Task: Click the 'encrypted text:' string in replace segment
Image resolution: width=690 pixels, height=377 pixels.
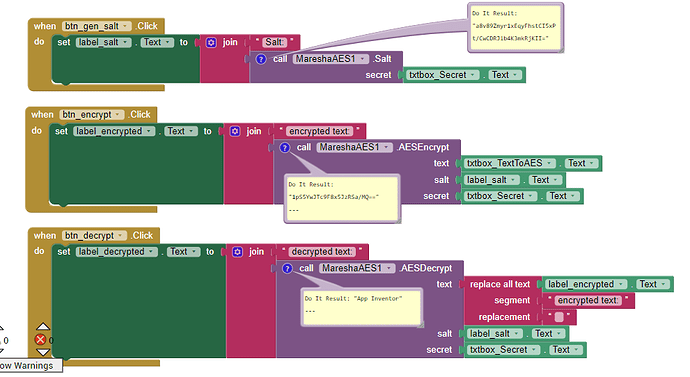Action: pyautogui.click(x=588, y=300)
